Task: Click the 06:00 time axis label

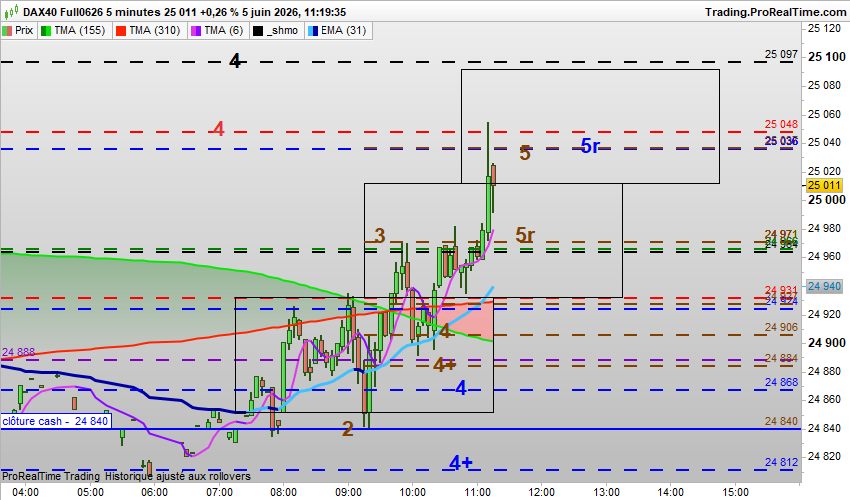Action: click(154, 492)
